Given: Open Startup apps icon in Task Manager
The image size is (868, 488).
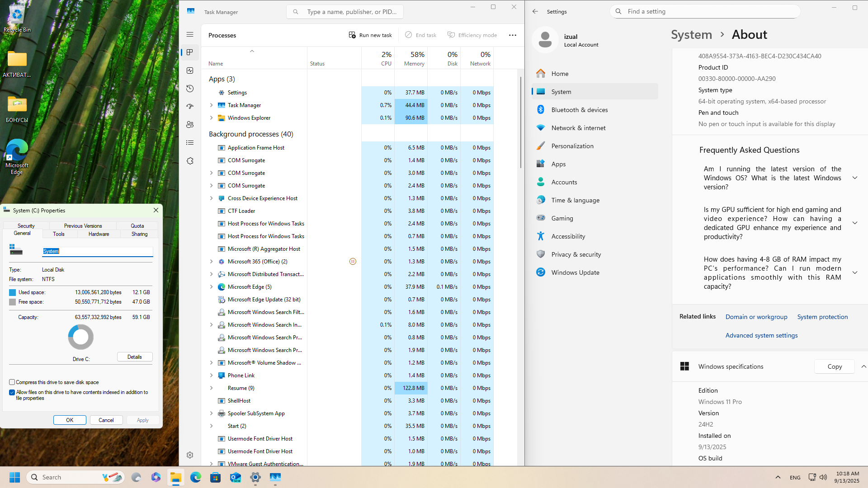Looking at the screenshot, I should click(x=190, y=107).
